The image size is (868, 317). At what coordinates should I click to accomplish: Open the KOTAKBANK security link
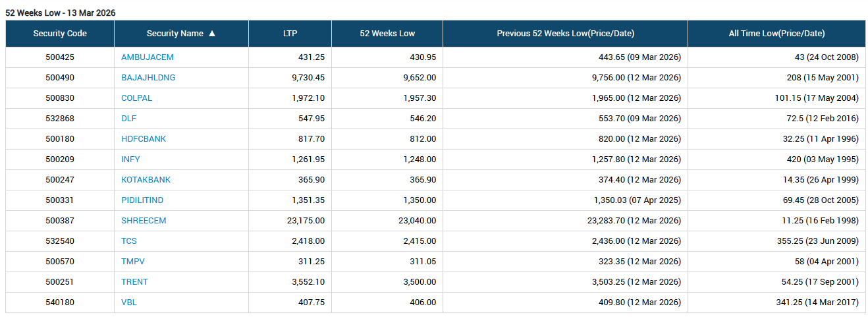click(x=146, y=180)
